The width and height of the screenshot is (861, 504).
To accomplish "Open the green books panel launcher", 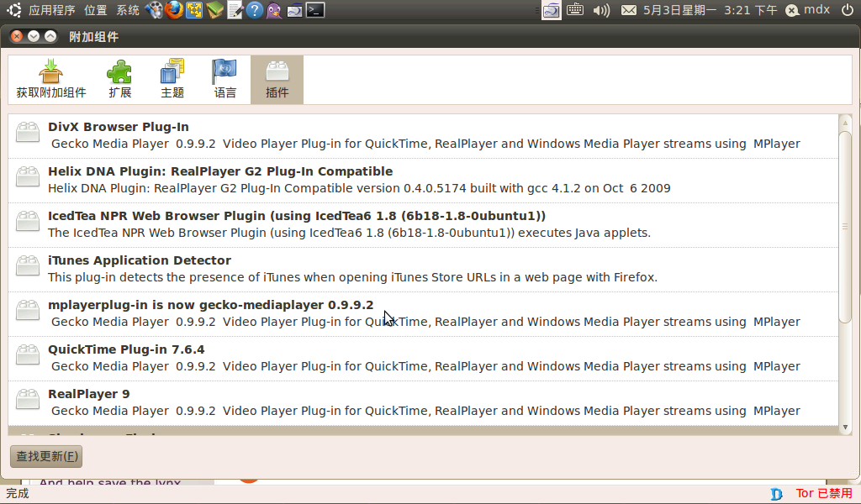I will tap(214, 10).
